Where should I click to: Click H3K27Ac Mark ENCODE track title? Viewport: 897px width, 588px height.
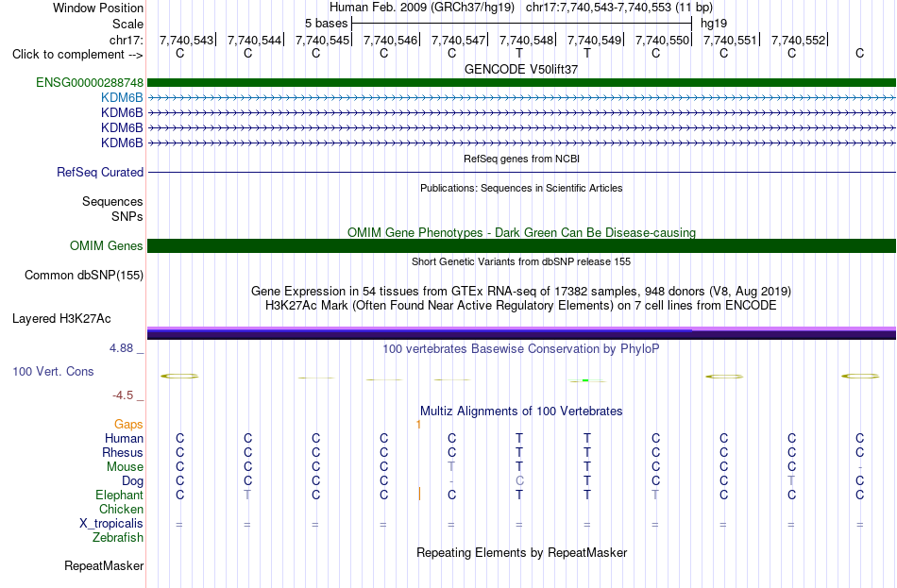pos(521,306)
